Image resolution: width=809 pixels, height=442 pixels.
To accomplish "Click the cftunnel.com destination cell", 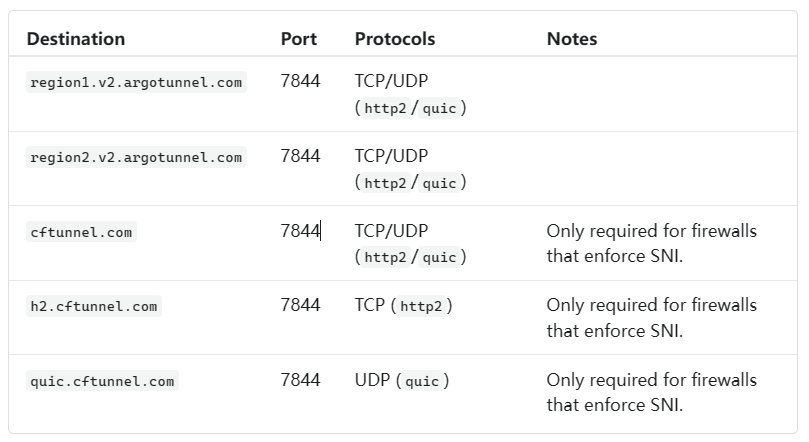I will (x=81, y=232).
